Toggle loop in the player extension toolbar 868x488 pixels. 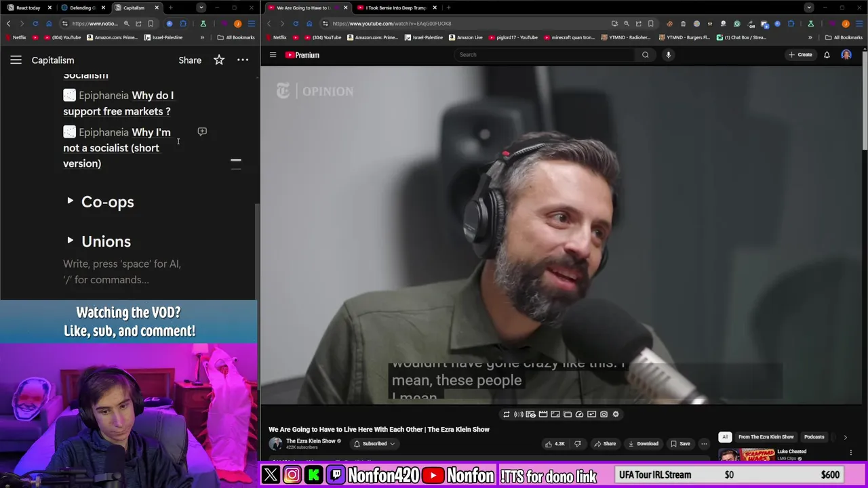[x=506, y=414]
